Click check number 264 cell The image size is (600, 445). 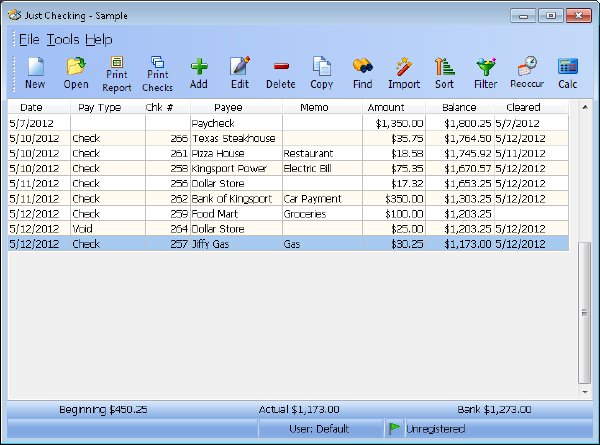pyautogui.click(x=168, y=229)
